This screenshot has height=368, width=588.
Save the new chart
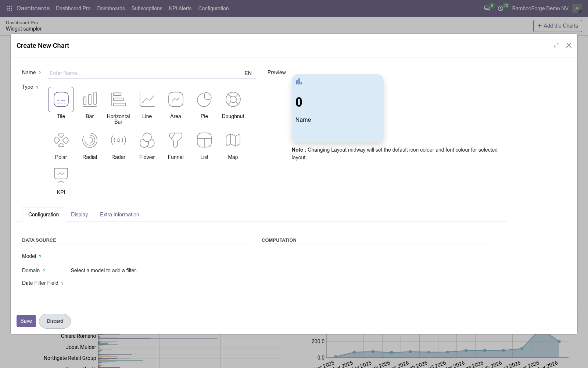tap(26, 321)
